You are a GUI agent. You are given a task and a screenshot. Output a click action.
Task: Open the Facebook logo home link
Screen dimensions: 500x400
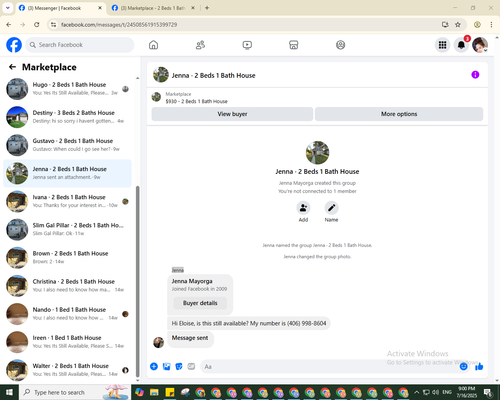tap(14, 45)
